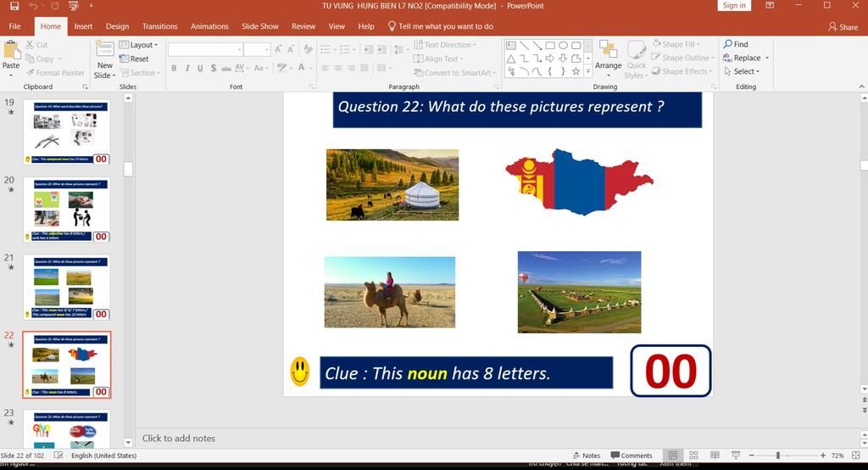Switch to the Insert tab
868x470 pixels.
tap(84, 26)
